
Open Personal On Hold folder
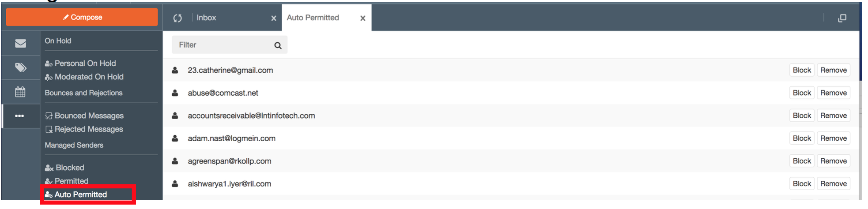85,63
